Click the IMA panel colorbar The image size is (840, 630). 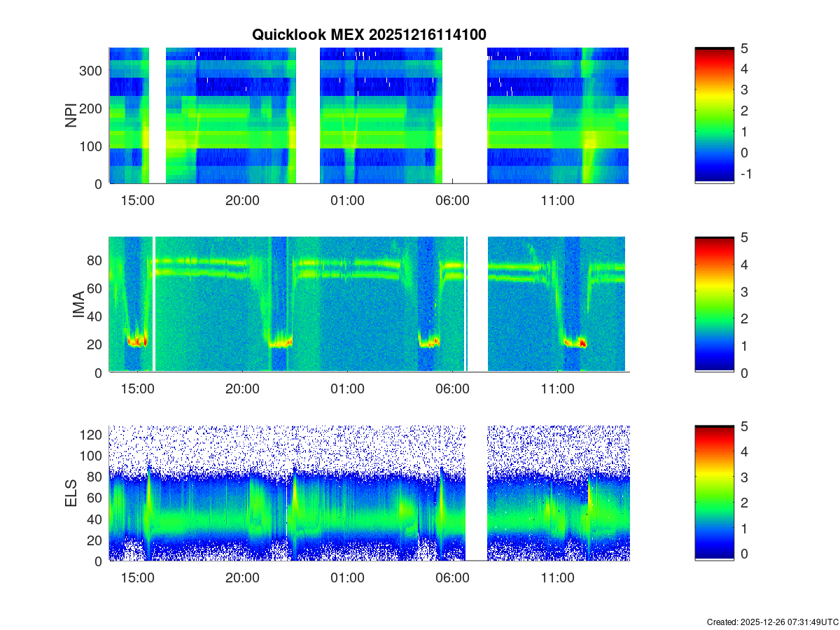click(714, 304)
